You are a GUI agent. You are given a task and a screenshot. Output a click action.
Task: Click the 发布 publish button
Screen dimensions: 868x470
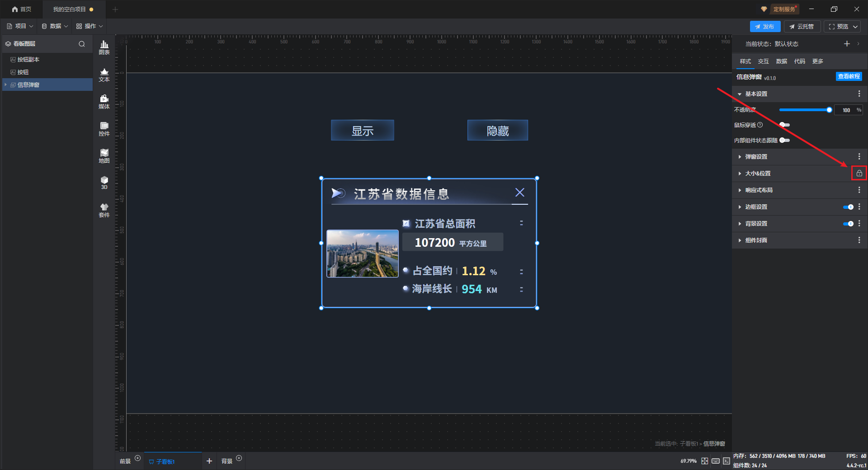[x=765, y=27]
